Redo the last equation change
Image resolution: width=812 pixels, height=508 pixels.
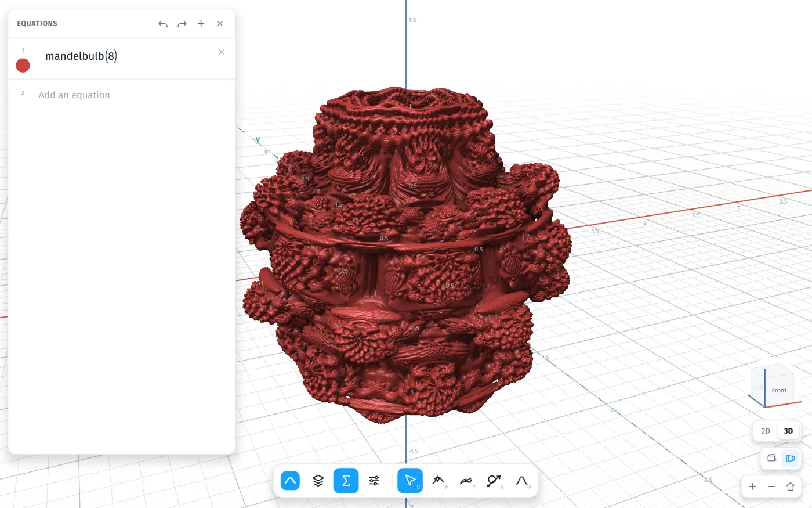[x=182, y=24]
